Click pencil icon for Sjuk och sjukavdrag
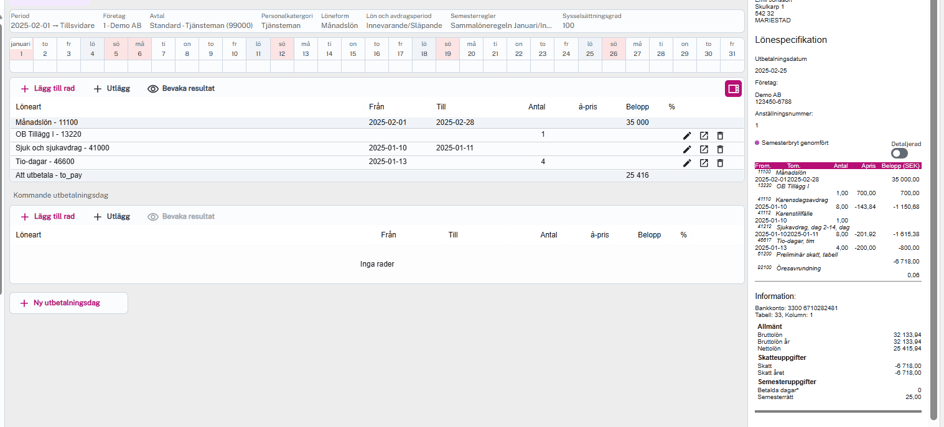Screen dimensions: 944x427 pos(687,149)
